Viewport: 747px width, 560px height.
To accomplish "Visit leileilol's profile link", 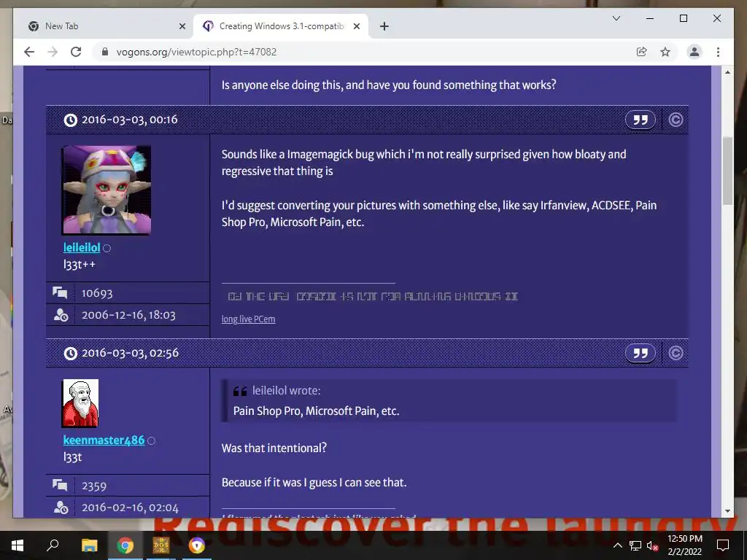I will pos(82,248).
